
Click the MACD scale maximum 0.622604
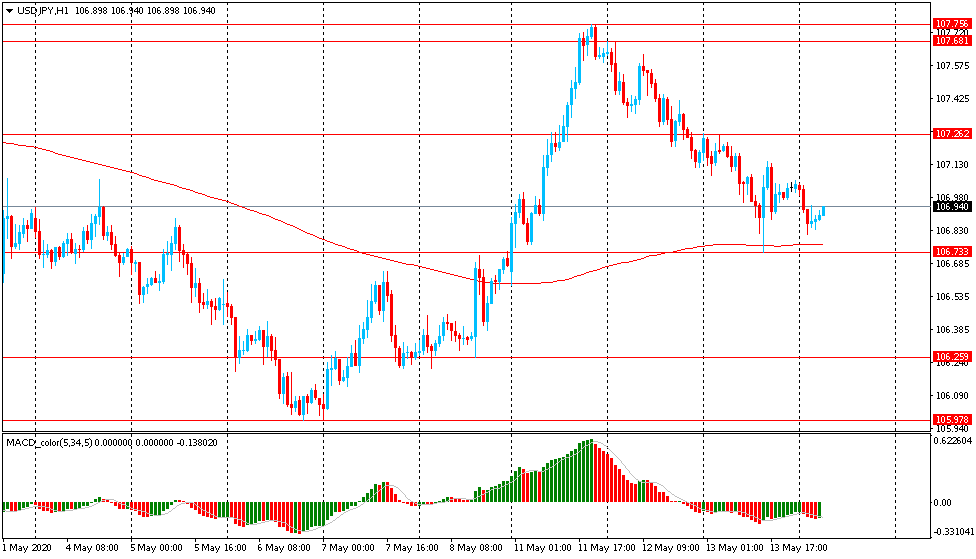(x=953, y=441)
